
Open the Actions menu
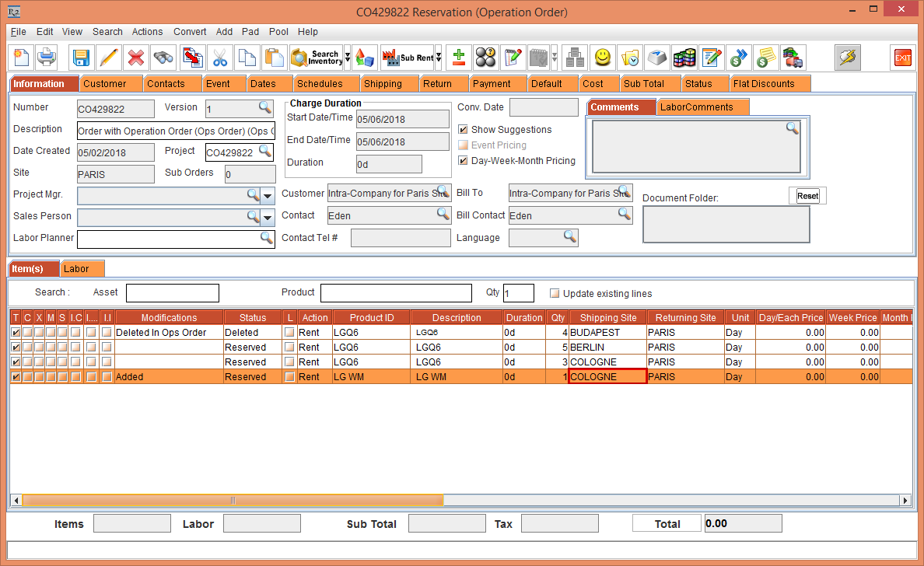[x=147, y=32]
